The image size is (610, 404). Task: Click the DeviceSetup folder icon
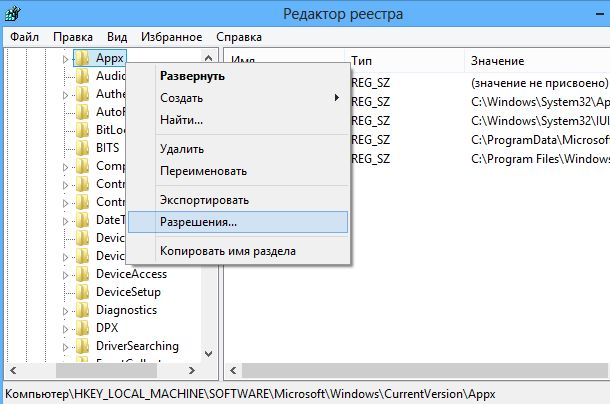click(82, 292)
